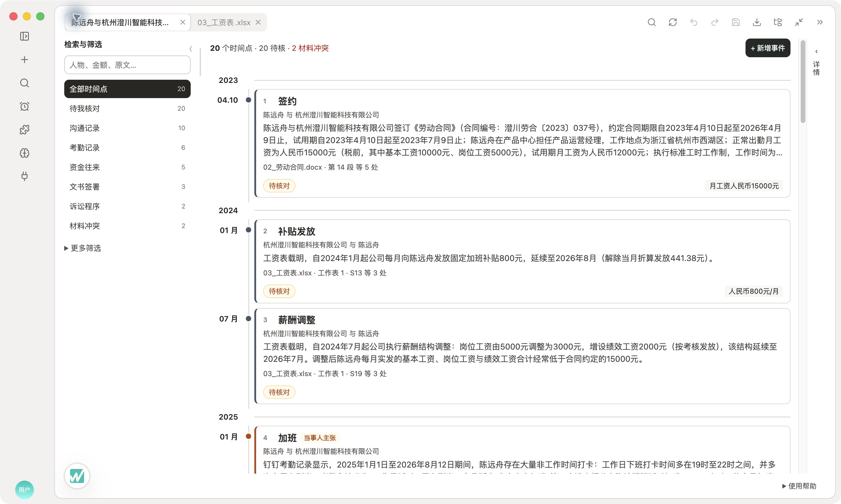Expand the 详情 panel chevron on right
Screen dimensions: 841x504
[x=816, y=52]
